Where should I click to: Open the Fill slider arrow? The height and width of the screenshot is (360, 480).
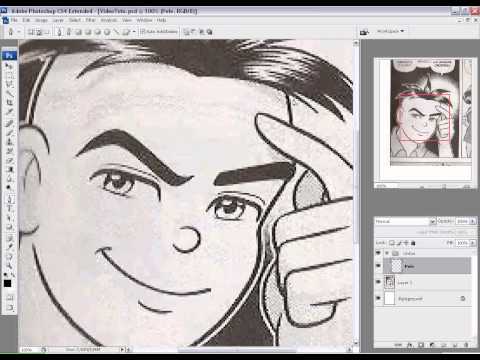pos(472,243)
